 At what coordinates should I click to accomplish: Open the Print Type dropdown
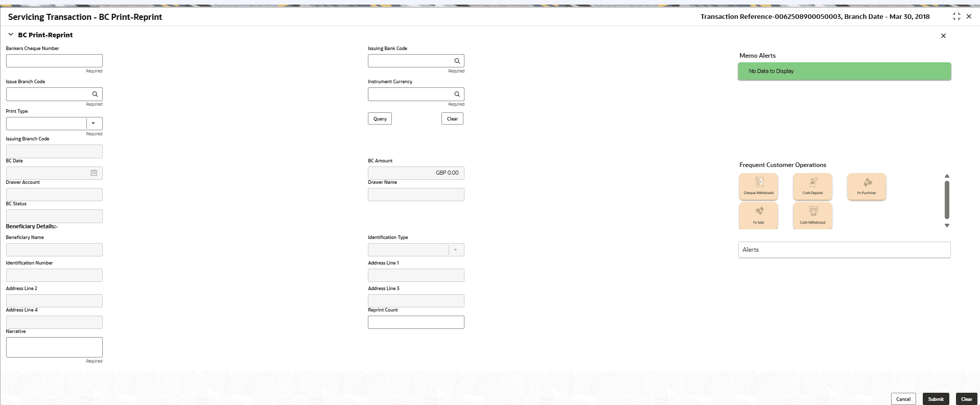94,124
